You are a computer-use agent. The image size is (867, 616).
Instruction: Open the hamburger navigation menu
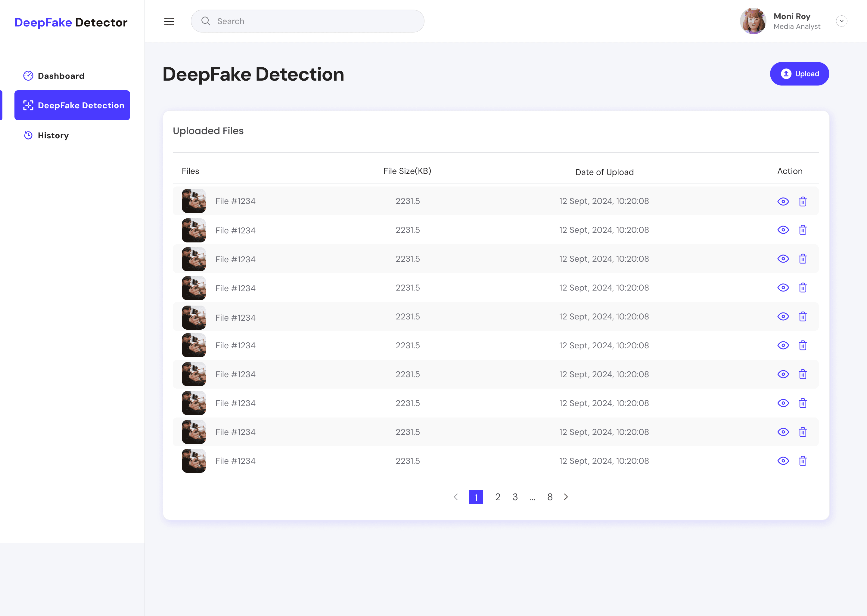pyautogui.click(x=169, y=21)
